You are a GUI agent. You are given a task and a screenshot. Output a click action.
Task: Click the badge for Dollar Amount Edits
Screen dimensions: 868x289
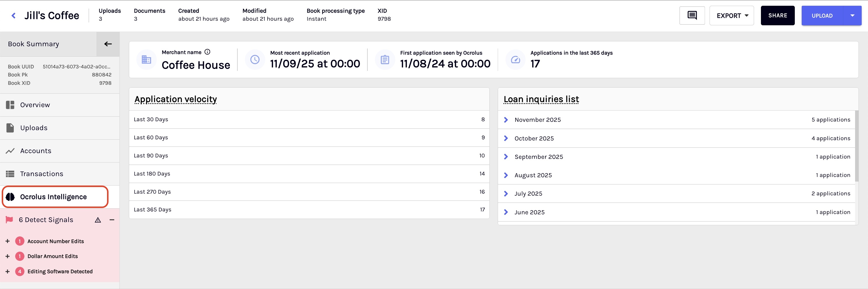[20, 256]
